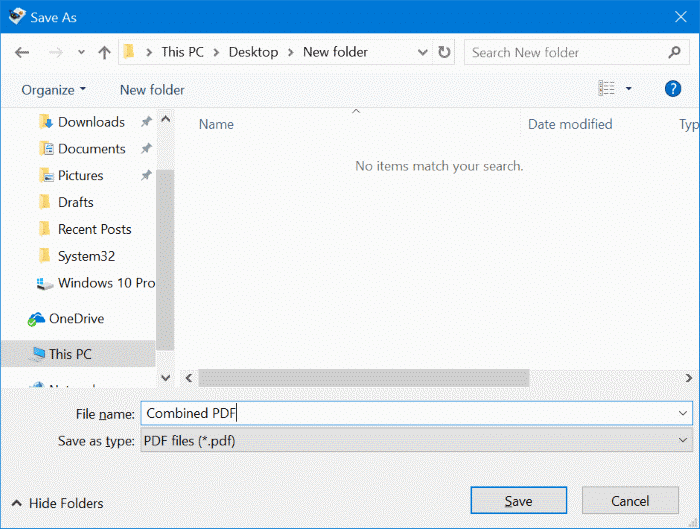Click folder icon in address bar
The height and width of the screenshot is (529, 700).
pyautogui.click(x=129, y=52)
